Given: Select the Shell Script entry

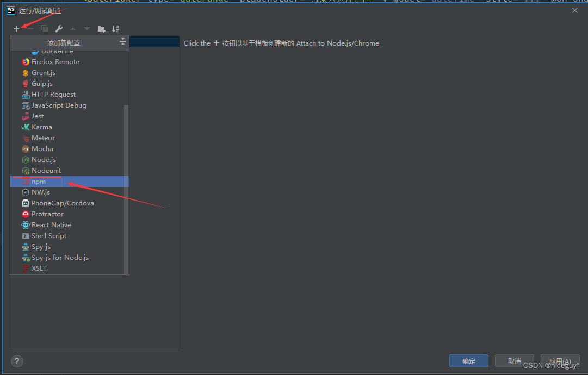Looking at the screenshot, I should point(70,236).
